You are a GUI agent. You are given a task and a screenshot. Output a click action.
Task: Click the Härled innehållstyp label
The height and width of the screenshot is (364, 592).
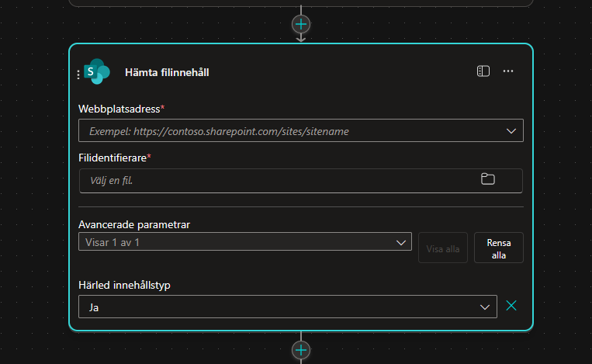(x=124, y=285)
